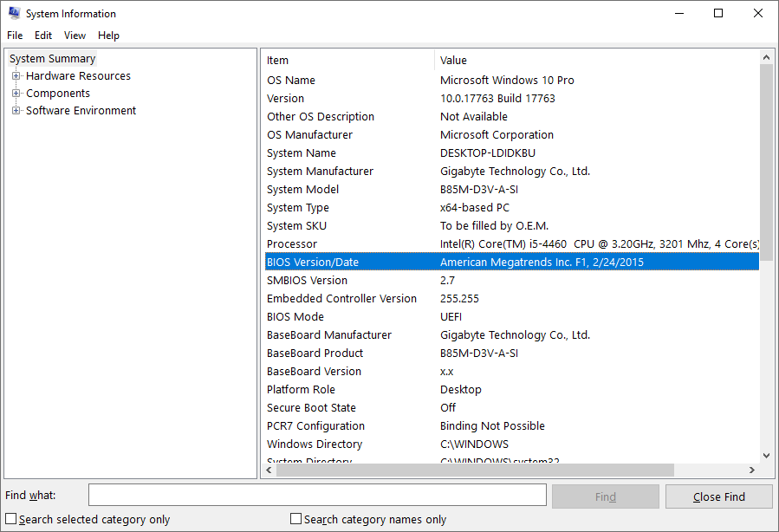The width and height of the screenshot is (779, 532).
Task: Click the vertical scrollbar up arrow
Action: point(766,58)
